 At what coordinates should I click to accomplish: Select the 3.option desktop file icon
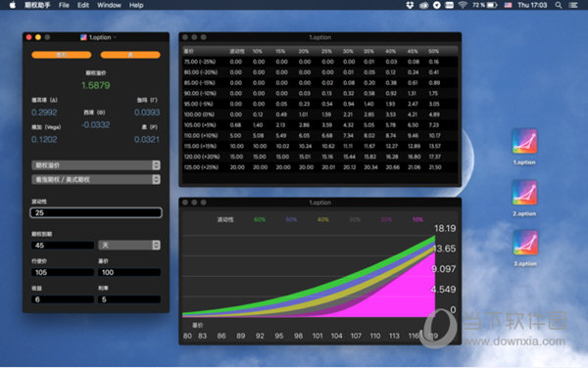point(525,242)
